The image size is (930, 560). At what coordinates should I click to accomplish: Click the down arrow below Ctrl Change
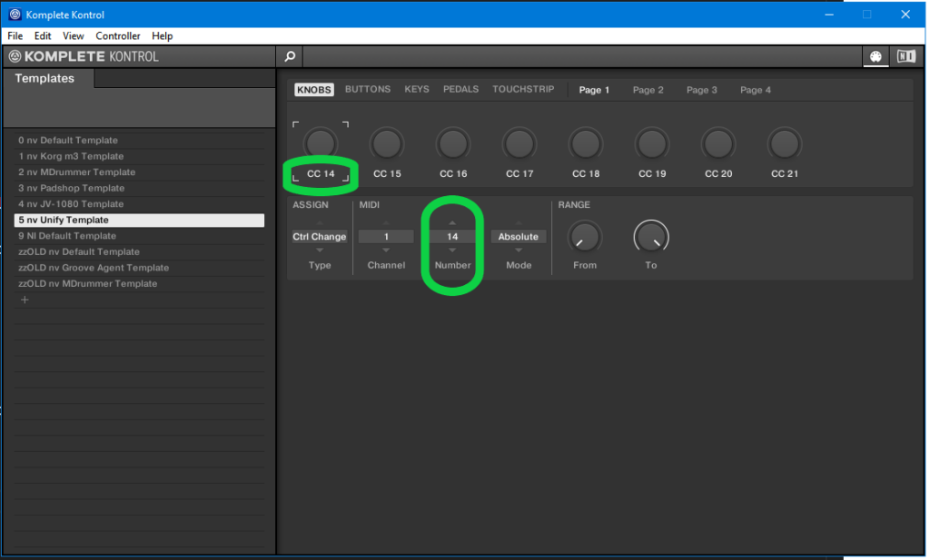[320, 251]
